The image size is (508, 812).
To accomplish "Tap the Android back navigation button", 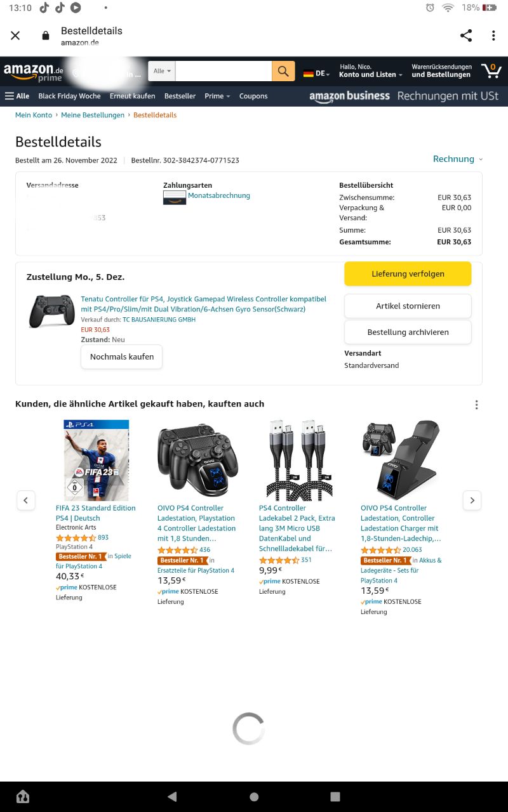I will click(x=172, y=797).
